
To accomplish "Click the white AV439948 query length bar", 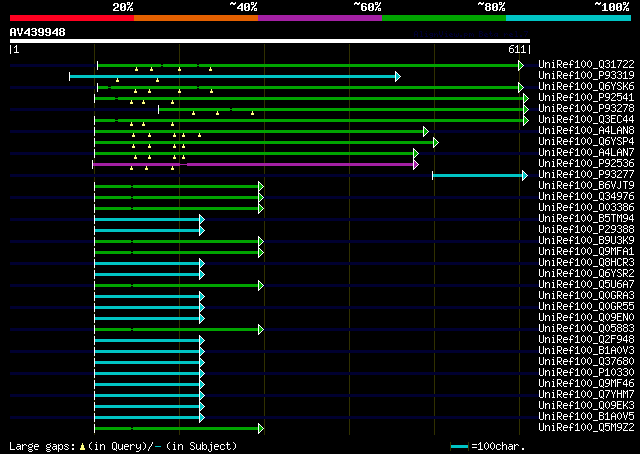I will pos(270,41).
